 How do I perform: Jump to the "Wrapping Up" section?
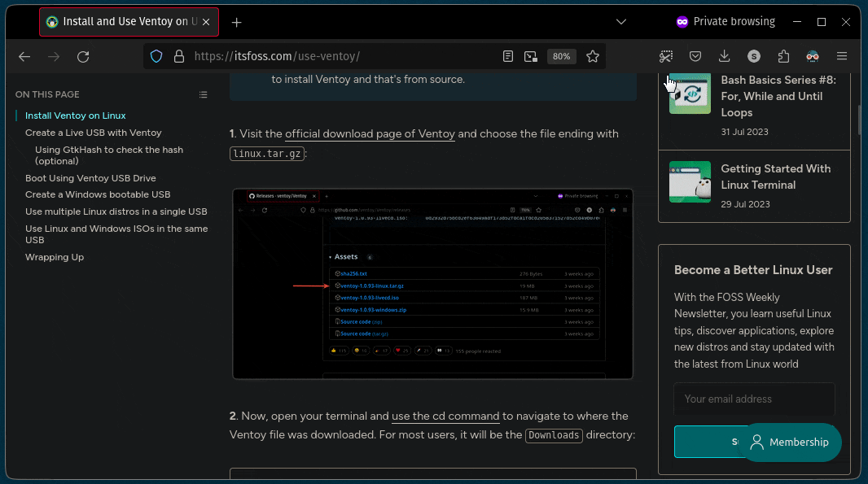click(55, 257)
